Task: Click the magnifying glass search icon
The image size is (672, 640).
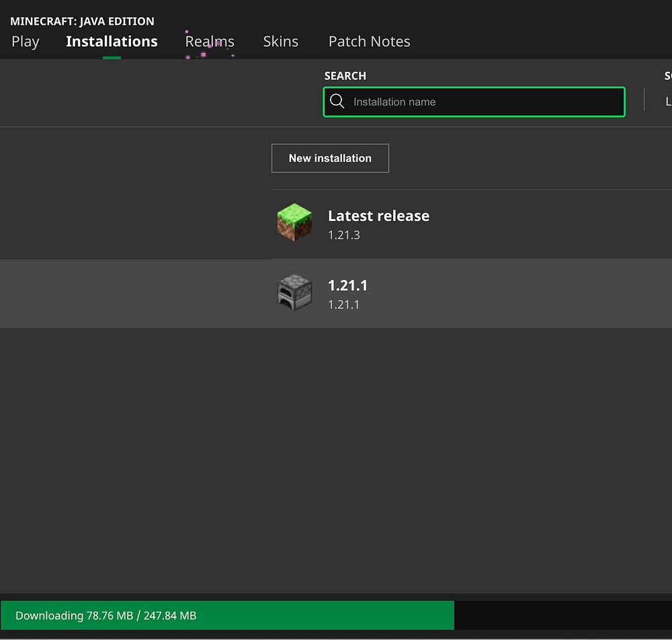Action: pos(337,101)
